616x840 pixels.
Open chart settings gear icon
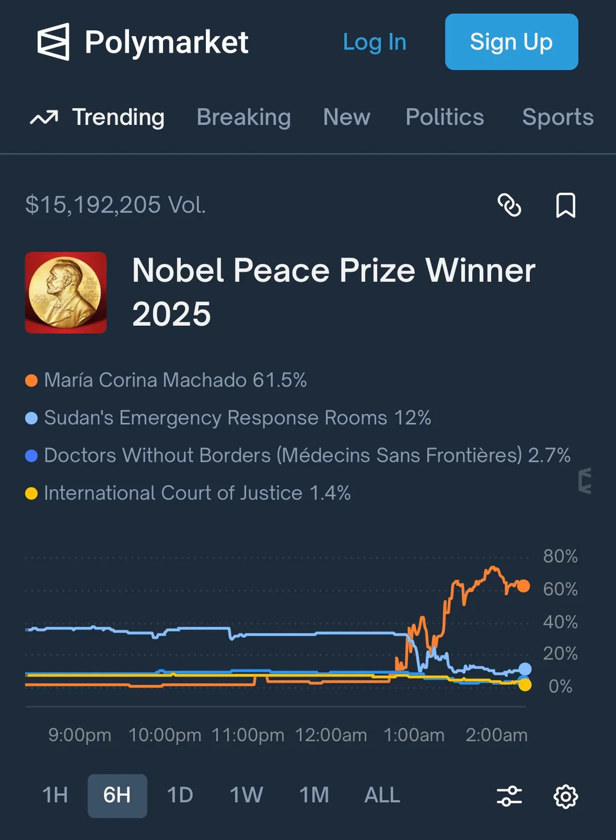point(565,796)
